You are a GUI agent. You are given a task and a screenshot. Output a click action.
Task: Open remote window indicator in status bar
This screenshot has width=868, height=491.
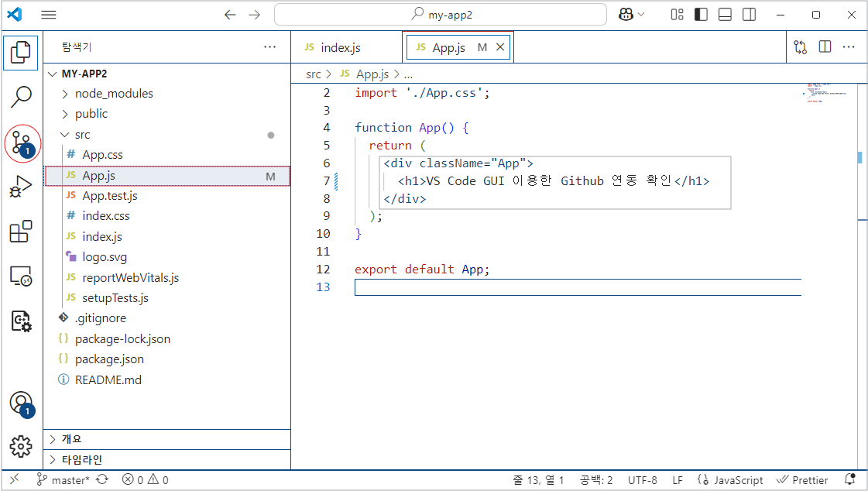click(x=15, y=479)
